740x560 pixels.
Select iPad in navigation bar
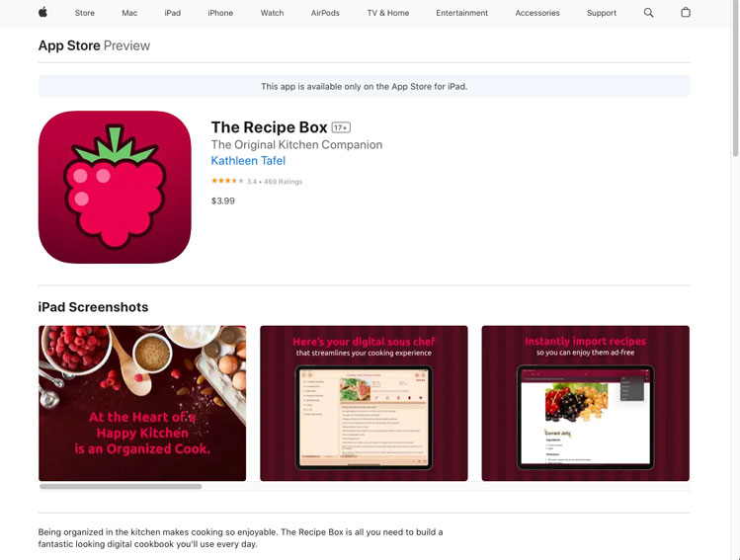[172, 13]
